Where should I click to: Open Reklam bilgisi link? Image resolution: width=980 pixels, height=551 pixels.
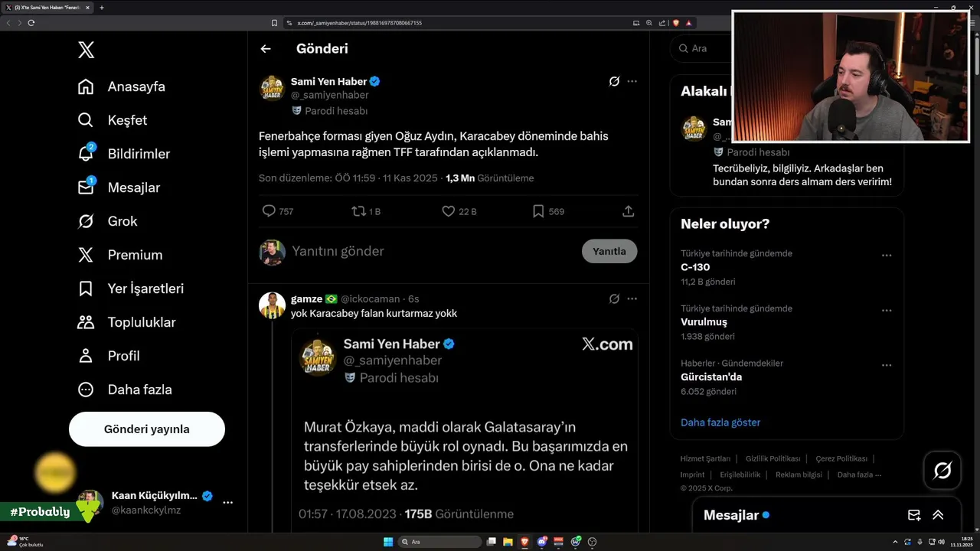(x=799, y=474)
